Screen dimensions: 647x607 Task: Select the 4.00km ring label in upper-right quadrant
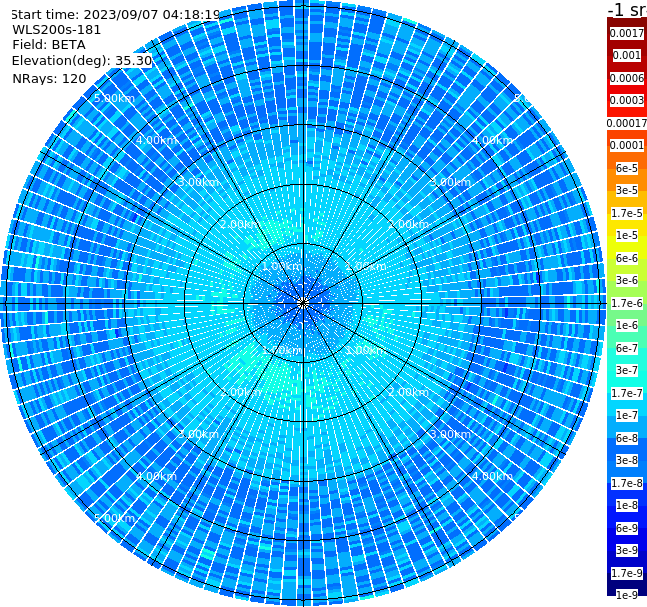[x=492, y=140]
